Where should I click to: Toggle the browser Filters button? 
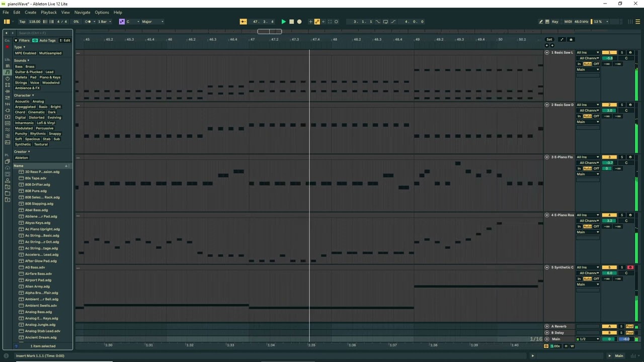coord(23,40)
